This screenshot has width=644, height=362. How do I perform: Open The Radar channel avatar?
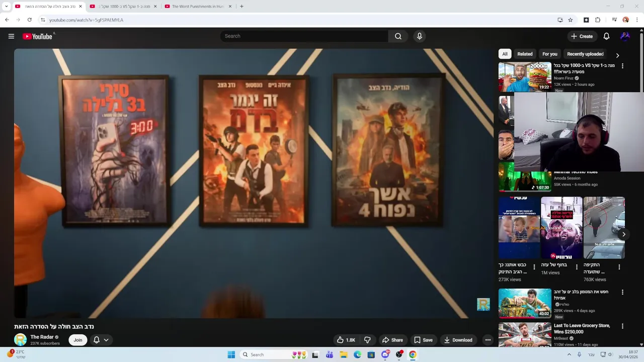[x=20, y=340]
